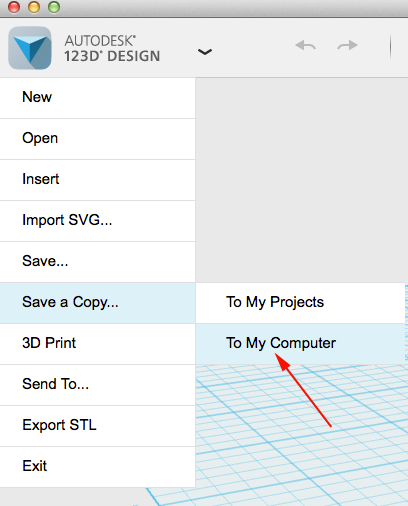Choose Import SVG... from the menu

tap(97, 221)
